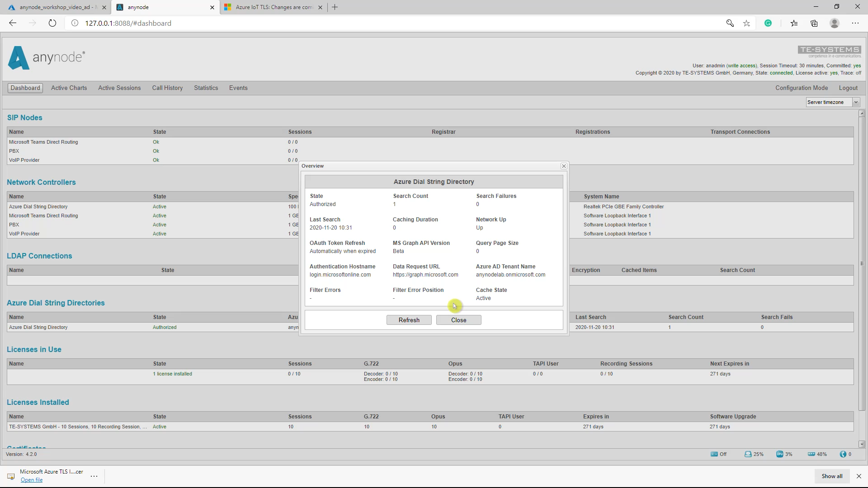Image resolution: width=868 pixels, height=488 pixels.
Task: Select the TE-SYSTEMS GmbH license row
Action: [x=430, y=427]
